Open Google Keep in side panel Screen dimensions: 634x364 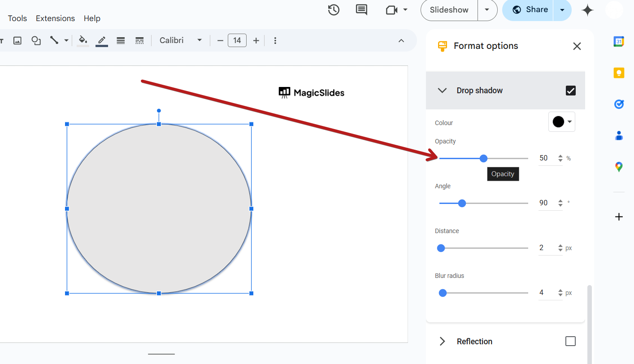pyautogui.click(x=619, y=73)
